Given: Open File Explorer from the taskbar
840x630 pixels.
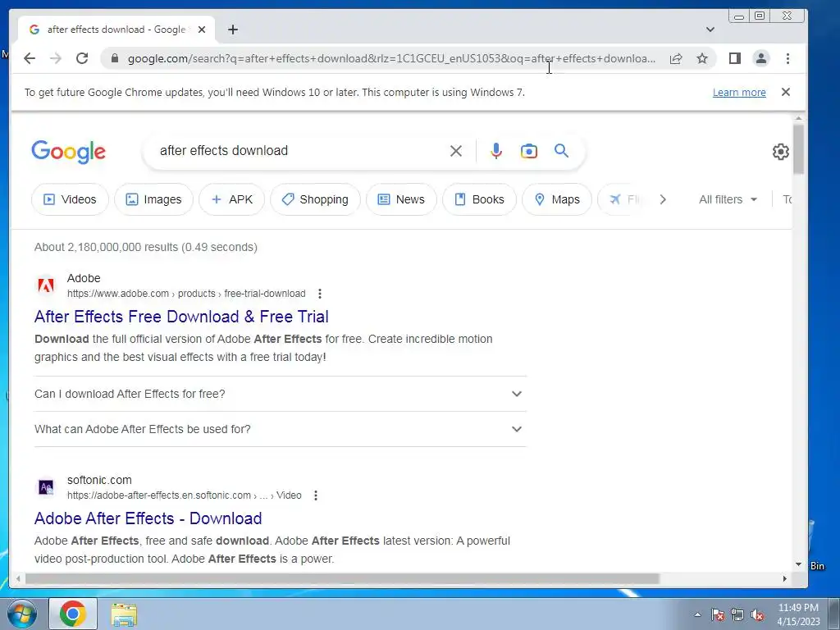Looking at the screenshot, I should pos(124,614).
